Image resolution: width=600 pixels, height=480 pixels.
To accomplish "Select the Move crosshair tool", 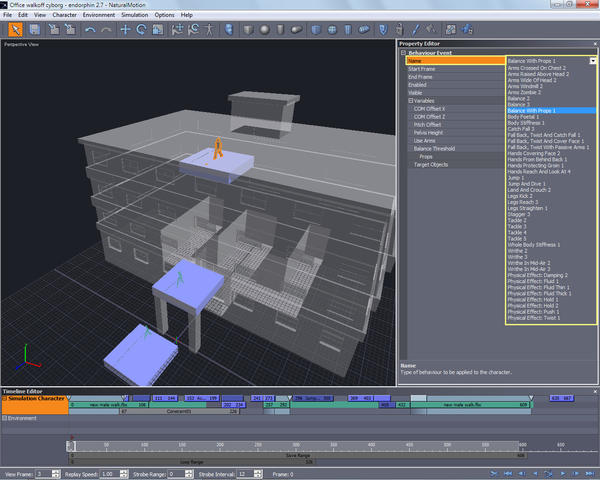I will click(x=125, y=30).
